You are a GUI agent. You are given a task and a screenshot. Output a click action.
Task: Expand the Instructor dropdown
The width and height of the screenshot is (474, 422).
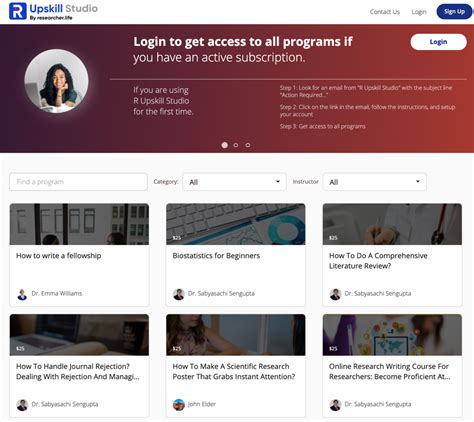pos(375,182)
